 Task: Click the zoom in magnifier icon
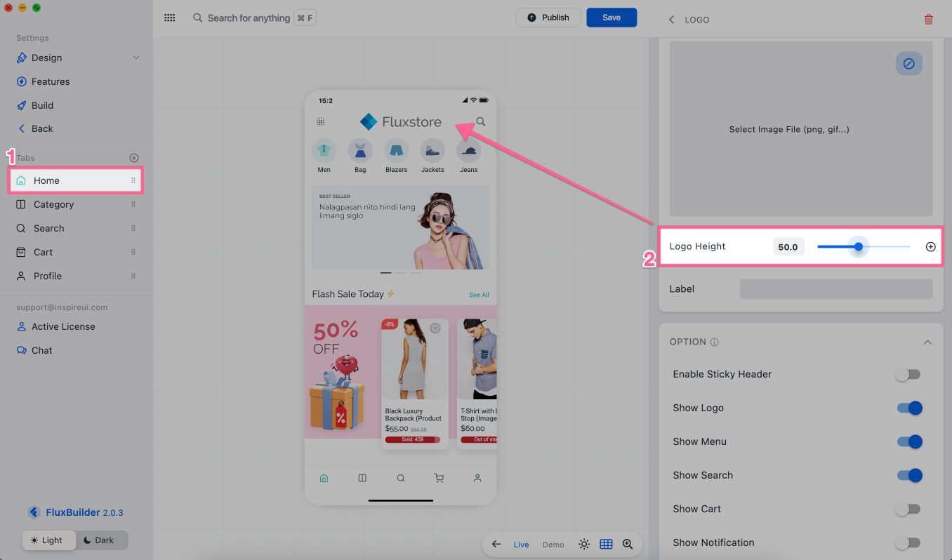click(x=628, y=545)
